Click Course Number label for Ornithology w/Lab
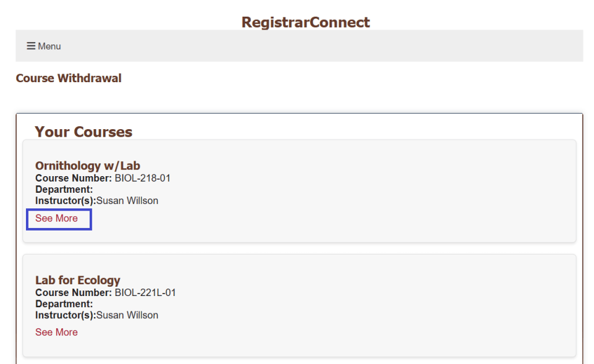This screenshot has height=364, width=594. click(74, 179)
